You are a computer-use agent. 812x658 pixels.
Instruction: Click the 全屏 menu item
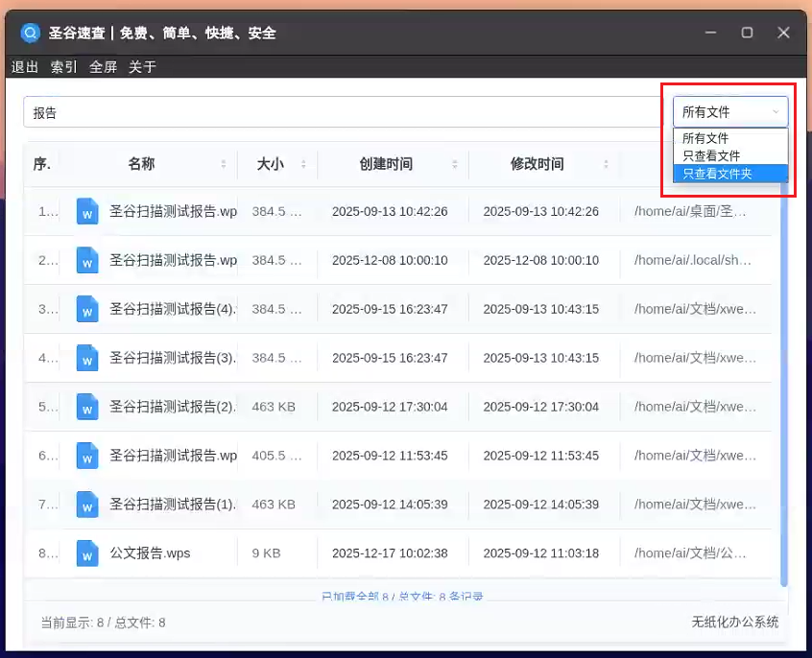(x=103, y=67)
